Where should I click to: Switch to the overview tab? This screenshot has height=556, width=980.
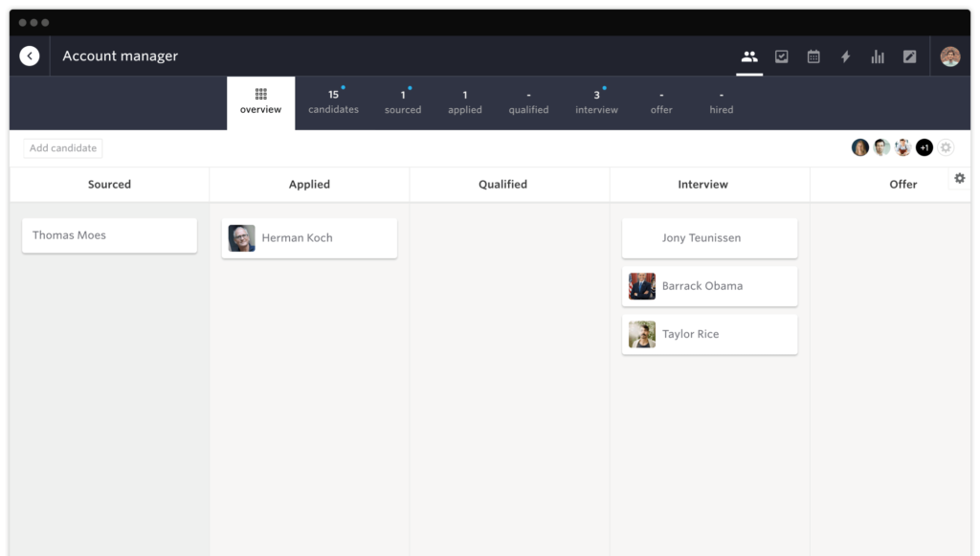point(260,103)
